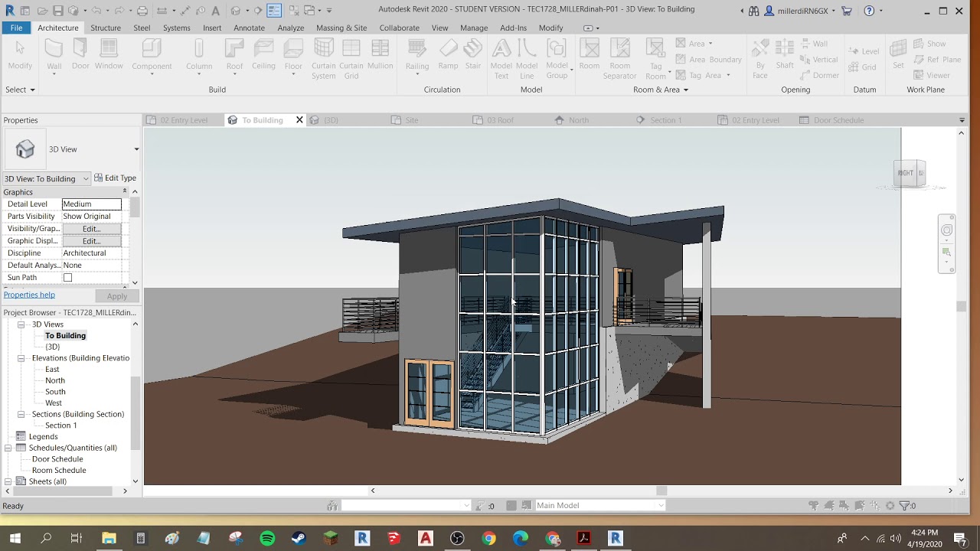This screenshot has height=551, width=980.
Task: Open South elevation in Project Browser
Action: pos(55,392)
